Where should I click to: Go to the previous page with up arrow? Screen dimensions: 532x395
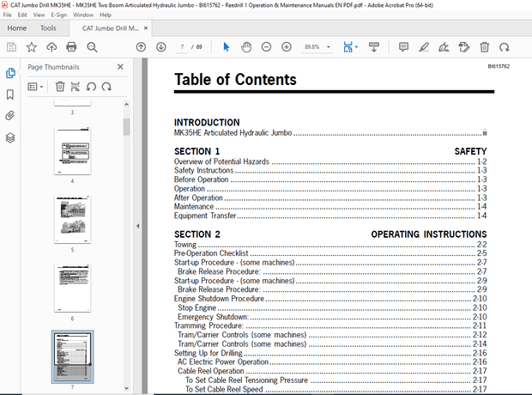pos(141,47)
